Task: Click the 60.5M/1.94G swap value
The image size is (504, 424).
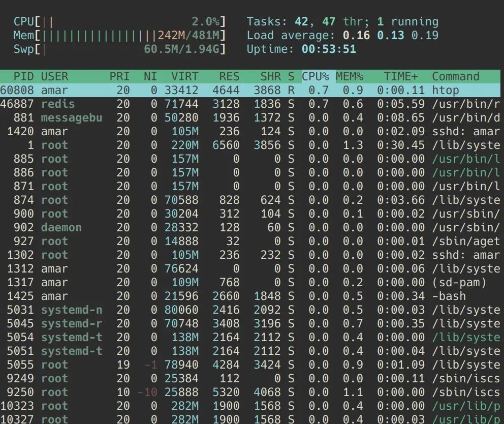Action: pyautogui.click(x=181, y=49)
